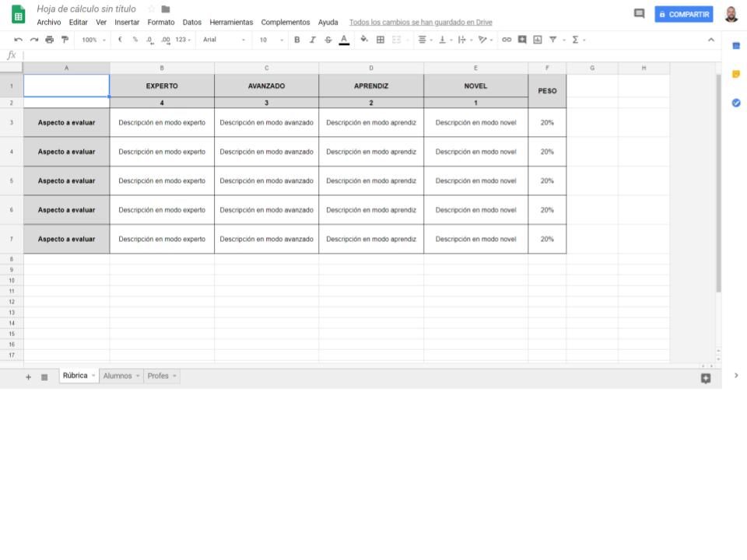
Task: Open the Formato menu
Action: [161, 23]
